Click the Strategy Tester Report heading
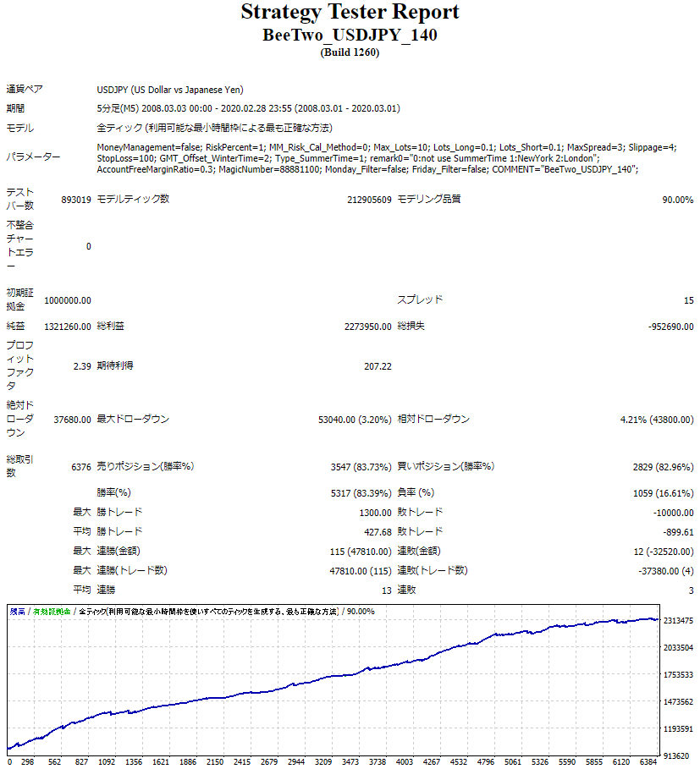The height and width of the screenshot is (769, 700). click(350, 12)
